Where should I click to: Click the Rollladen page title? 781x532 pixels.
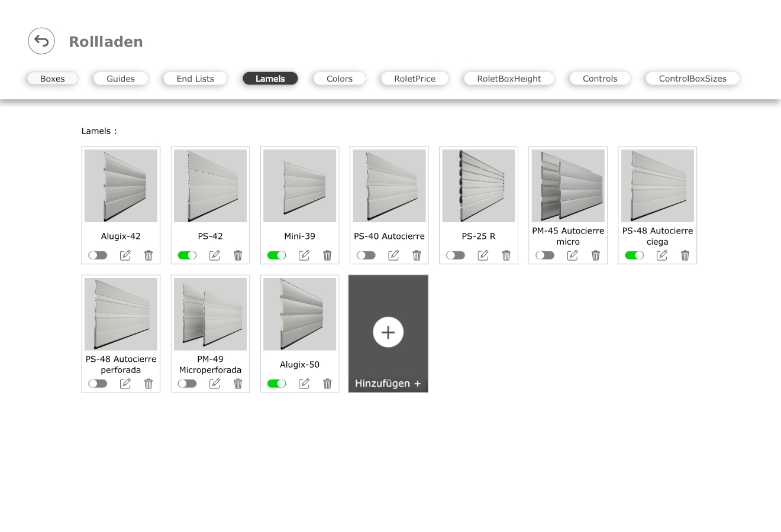click(106, 41)
